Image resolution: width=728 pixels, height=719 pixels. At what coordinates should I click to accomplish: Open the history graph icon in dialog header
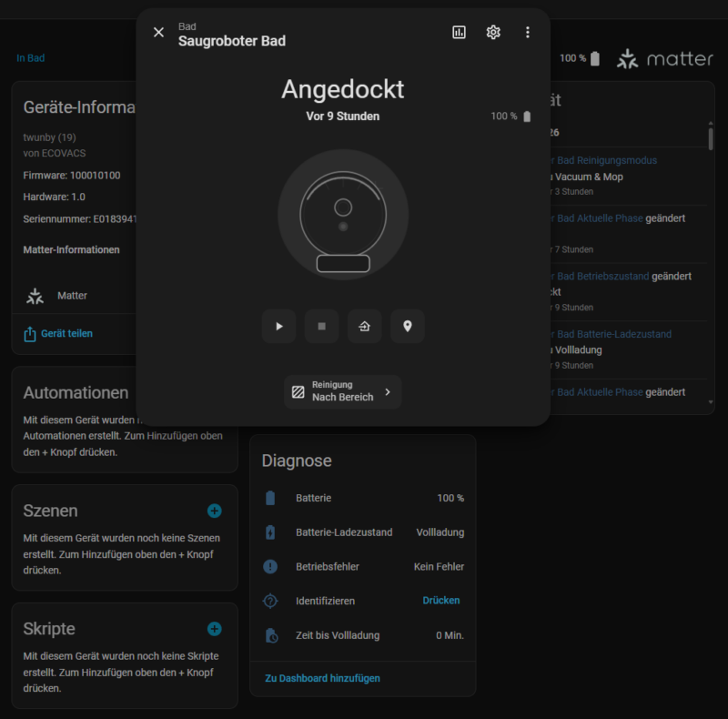click(459, 32)
